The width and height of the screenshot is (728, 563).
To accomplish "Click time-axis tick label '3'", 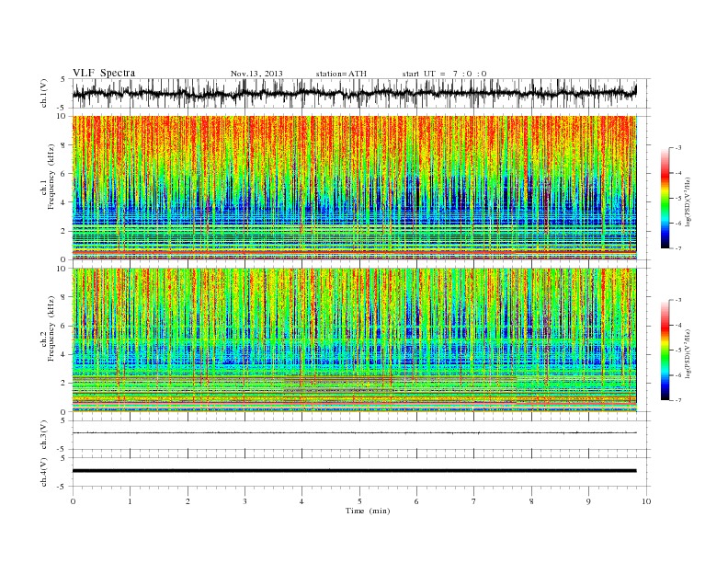I will [x=245, y=501].
